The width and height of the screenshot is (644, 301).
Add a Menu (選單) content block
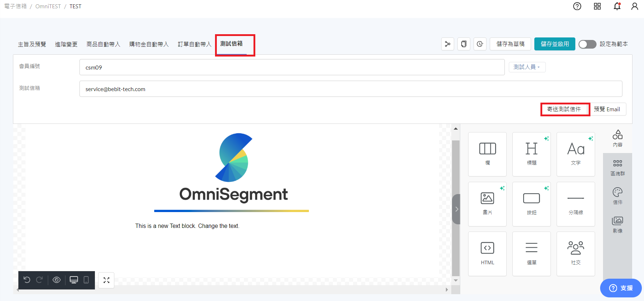pyautogui.click(x=531, y=253)
